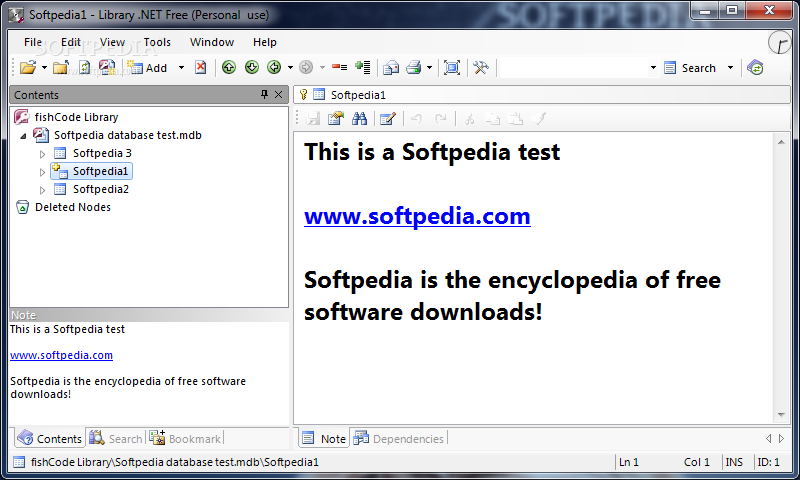Open the search field history dropdown
This screenshot has width=800, height=480.
tap(653, 67)
